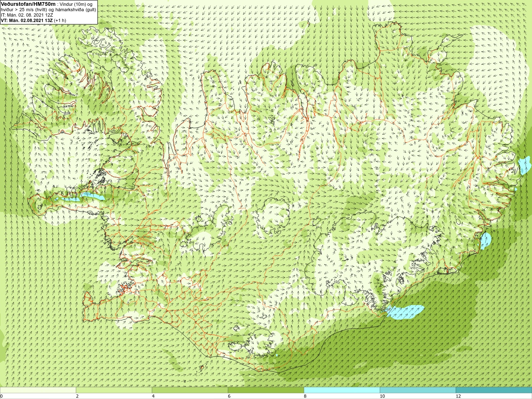Click the scale label 6

click(229, 396)
